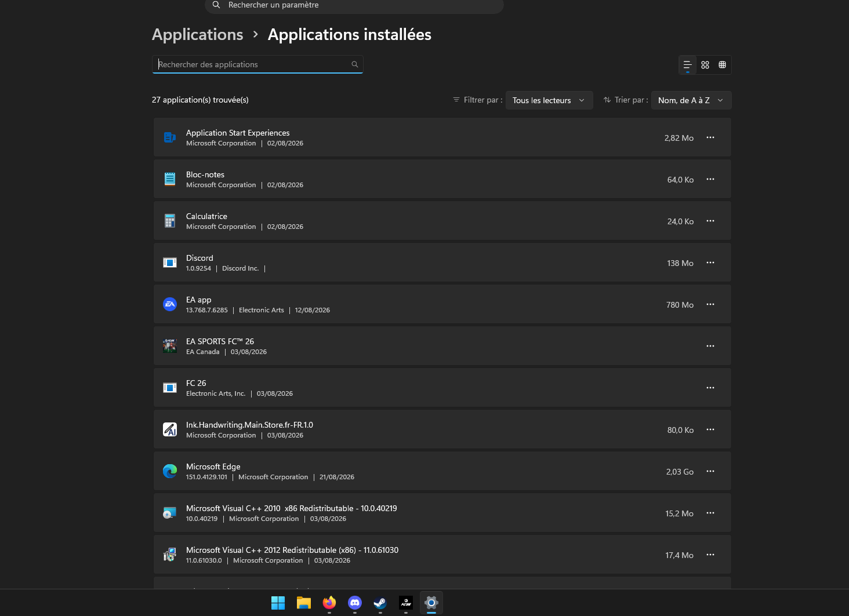
Task: Open more options for the FC 26 row
Action: [710, 388]
